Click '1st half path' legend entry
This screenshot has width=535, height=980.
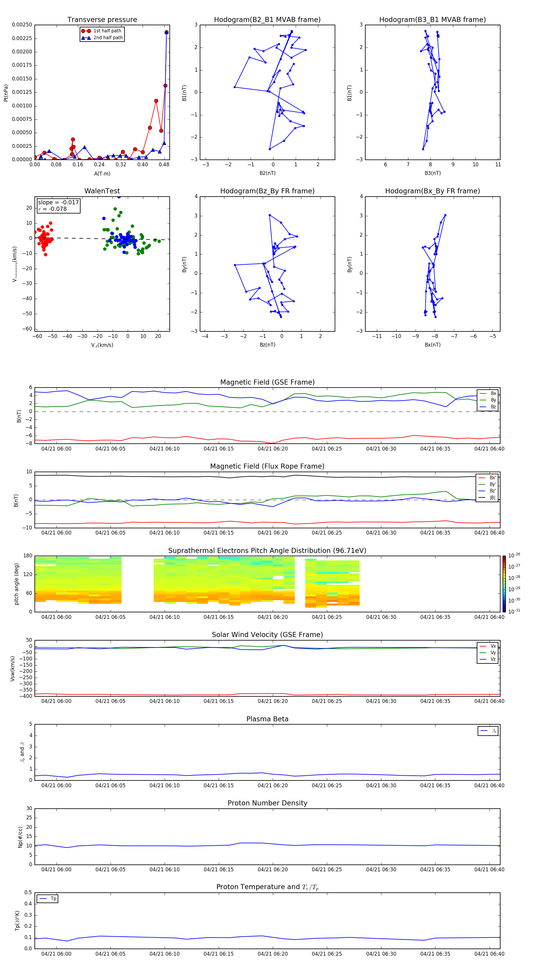point(102,31)
